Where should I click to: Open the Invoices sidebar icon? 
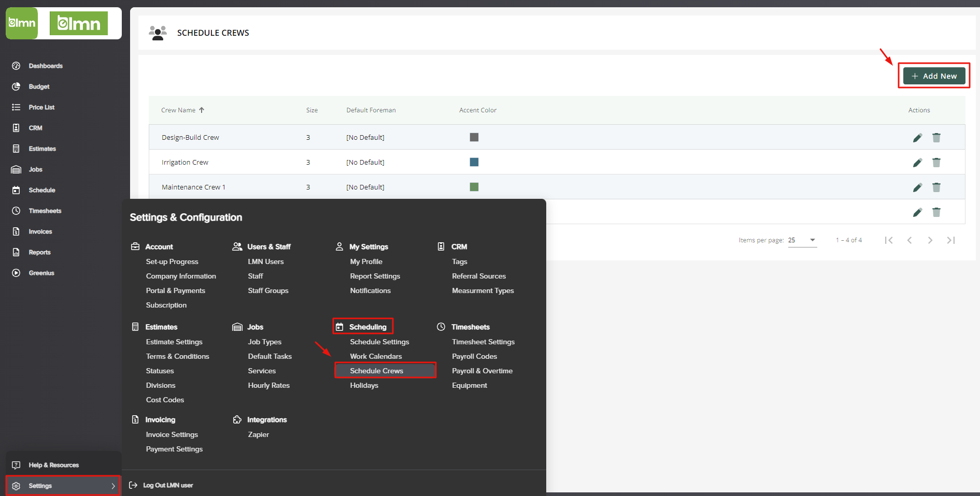[16, 231]
